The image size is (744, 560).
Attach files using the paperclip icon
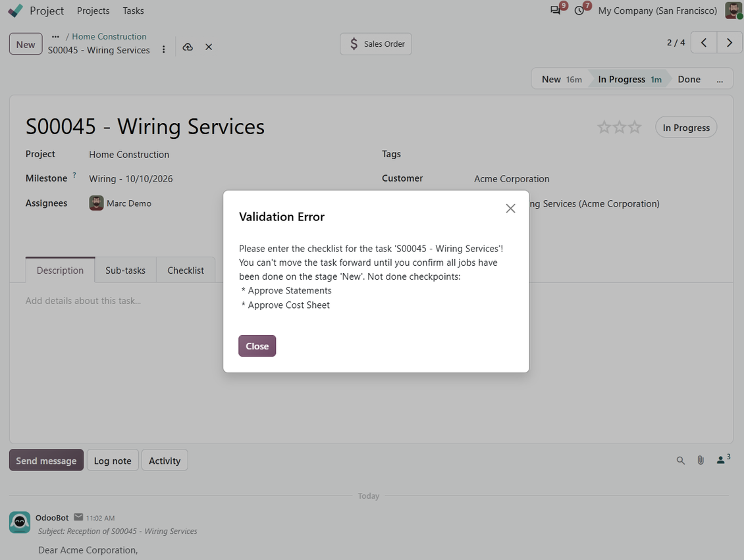(701, 461)
